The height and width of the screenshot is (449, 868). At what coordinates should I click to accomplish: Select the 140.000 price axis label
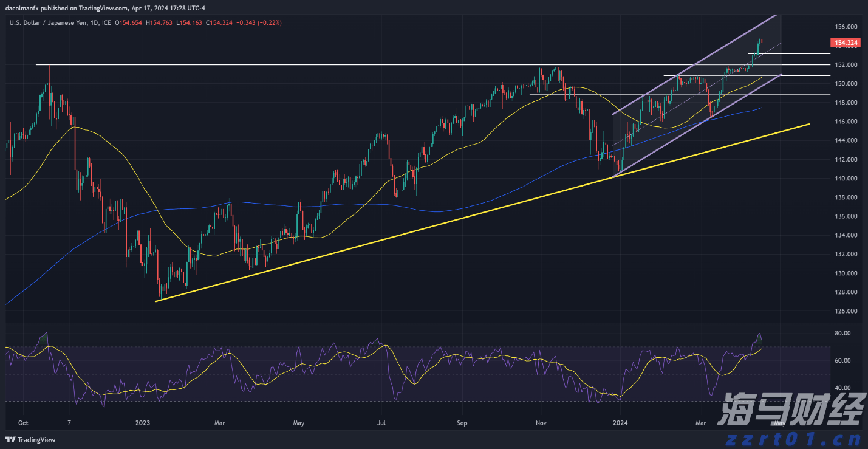pyautogui.click(x=846, y=178)
